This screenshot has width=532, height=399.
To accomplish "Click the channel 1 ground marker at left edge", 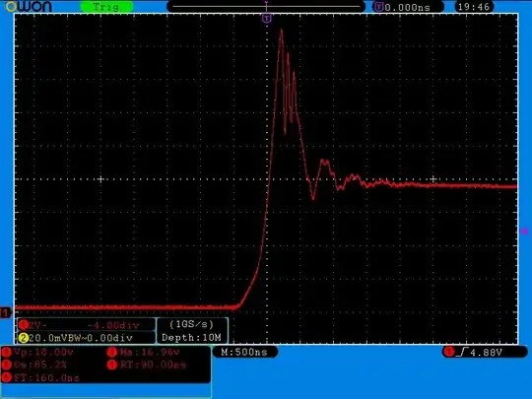I will click(6, 312).
